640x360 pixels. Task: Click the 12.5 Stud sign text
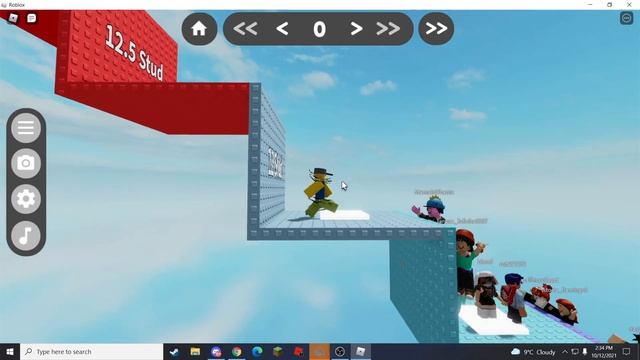(134, 52)
